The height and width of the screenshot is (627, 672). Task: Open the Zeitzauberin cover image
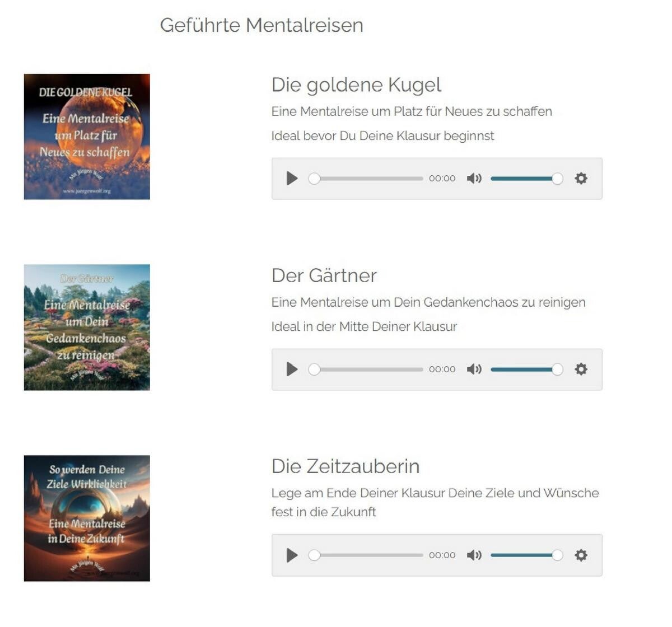pyautogui.click(x=87, y=518)
